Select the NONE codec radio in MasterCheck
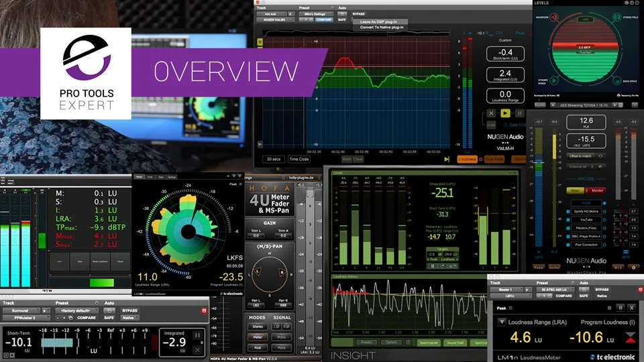644x362 pixels. 604,203
